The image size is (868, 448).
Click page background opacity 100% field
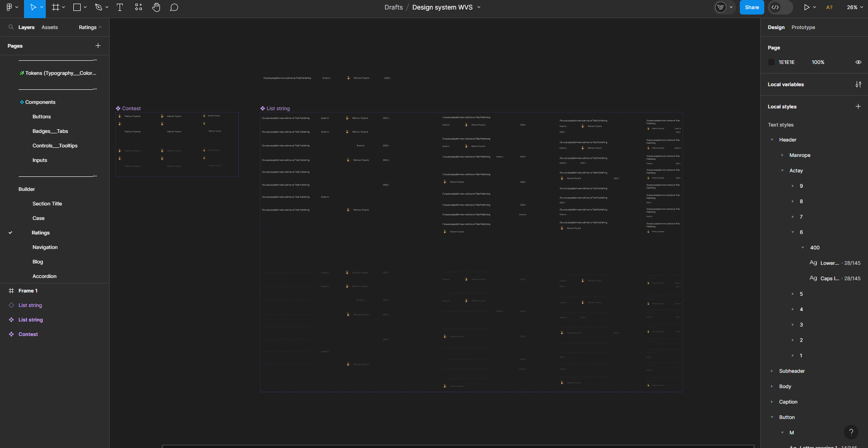tap(818, 62)
